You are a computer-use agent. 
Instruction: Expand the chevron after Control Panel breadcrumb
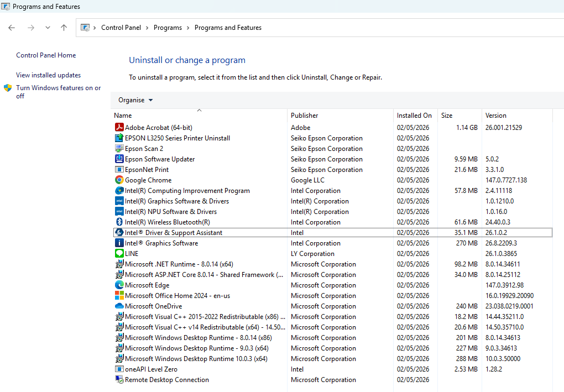pos(147,28)
